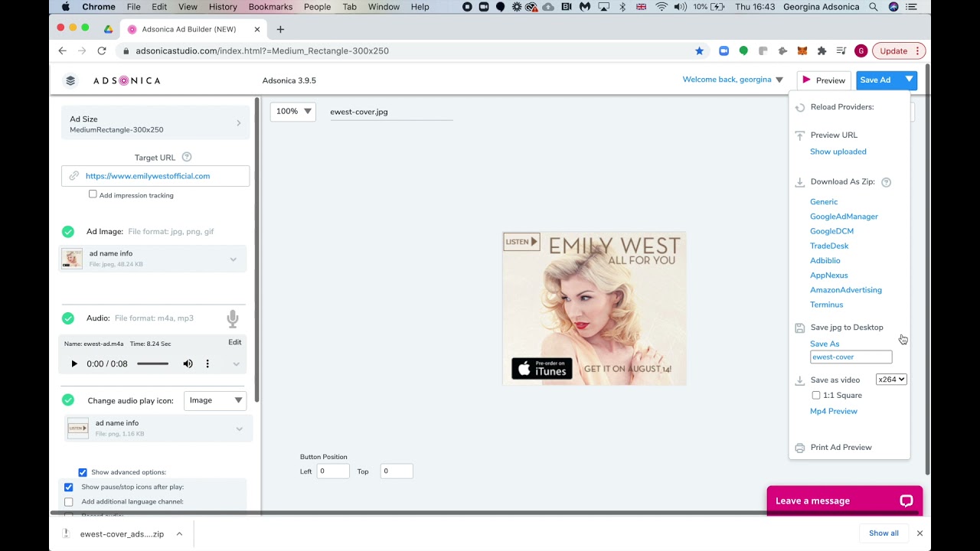Click the microphone record icon in Audio

click(233, 318)
